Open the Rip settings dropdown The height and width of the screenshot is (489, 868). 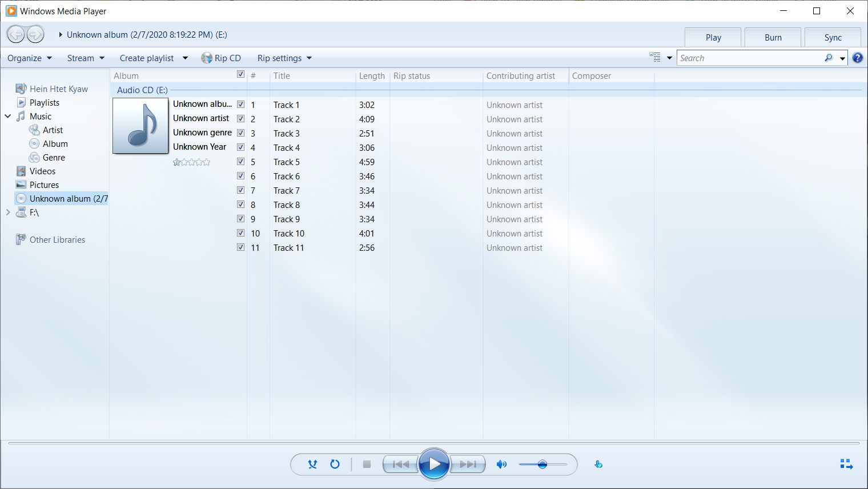click(284, 58)
